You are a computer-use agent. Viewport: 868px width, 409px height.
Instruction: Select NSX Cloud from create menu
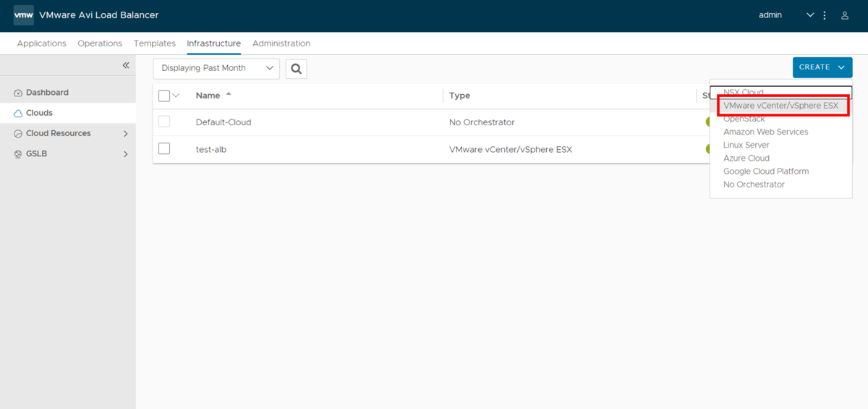pyautogui.click(x=780, y=92)
